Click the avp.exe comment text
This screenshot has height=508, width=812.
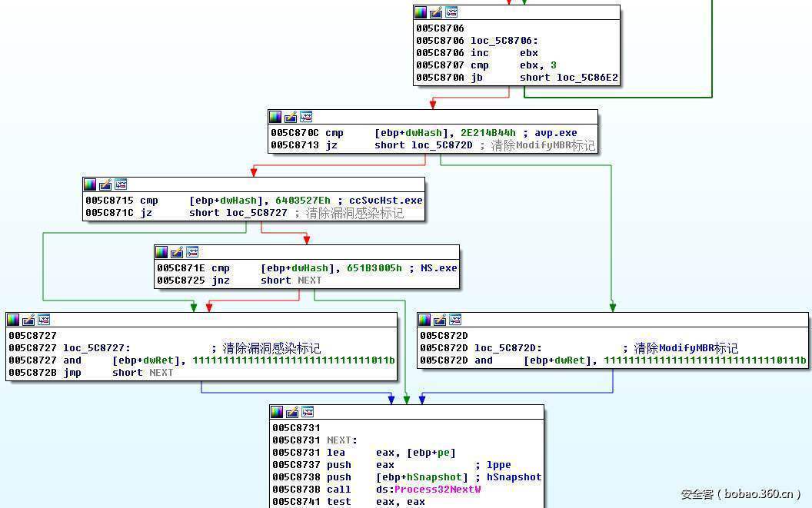(x=557, y=133)
